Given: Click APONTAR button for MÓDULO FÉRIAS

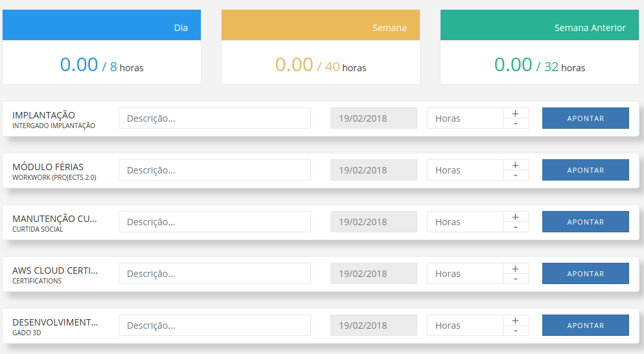Looking at the screenshot, I should tap(585, 170).
